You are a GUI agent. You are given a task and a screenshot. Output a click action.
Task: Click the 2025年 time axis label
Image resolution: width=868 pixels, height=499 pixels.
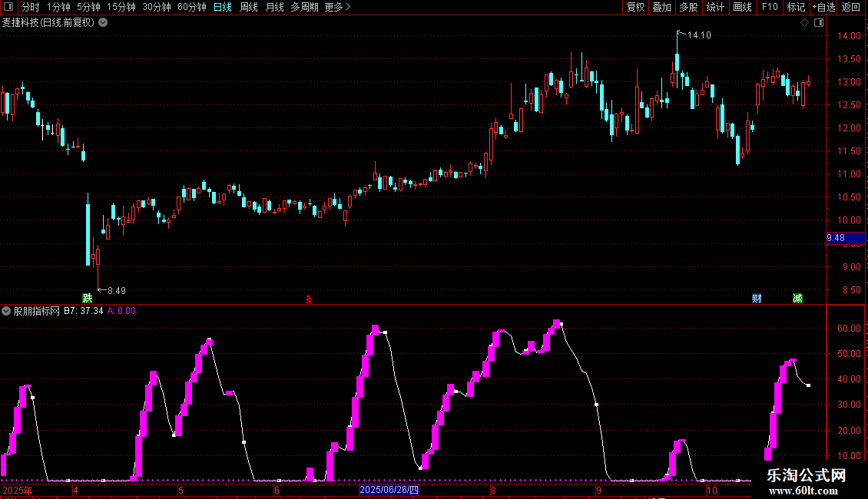point(18,490)
